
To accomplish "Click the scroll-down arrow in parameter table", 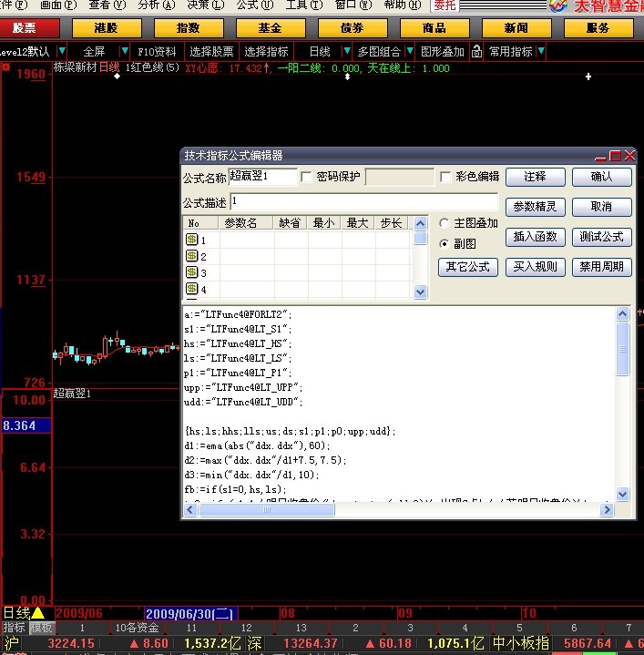I will [x=420, y=292].
